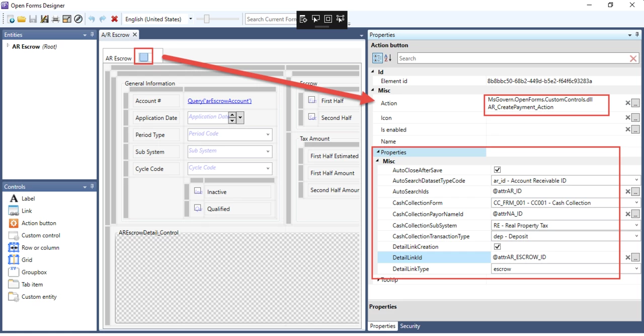Click the Undo arrow in toolbar

92,19
